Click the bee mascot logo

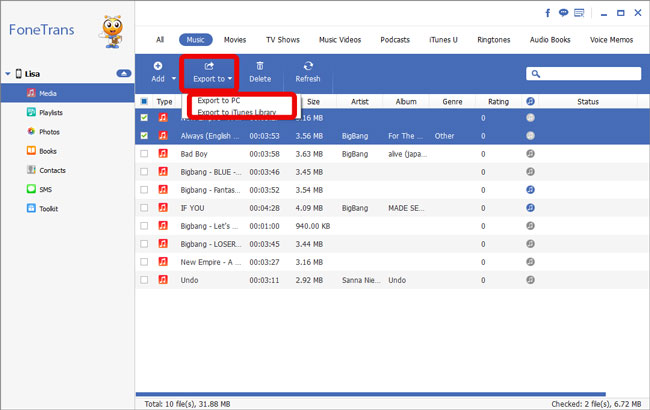click(112, 32)
